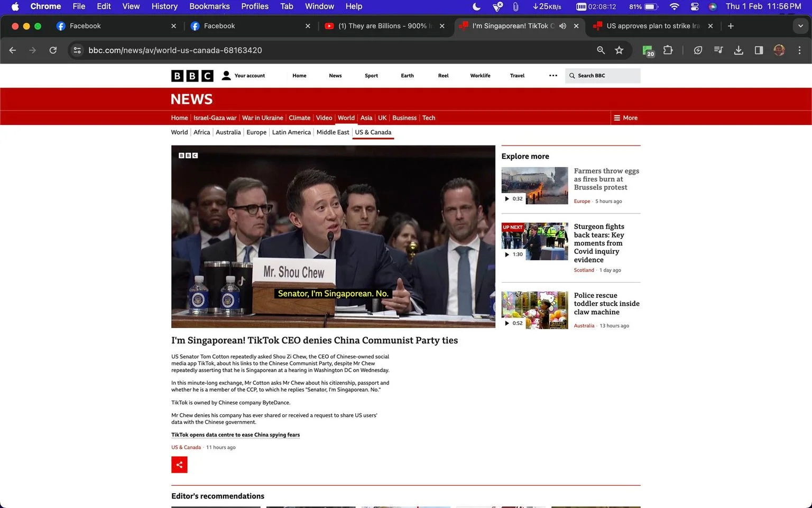Open TikTok opens data centre link

pos(235,435)
